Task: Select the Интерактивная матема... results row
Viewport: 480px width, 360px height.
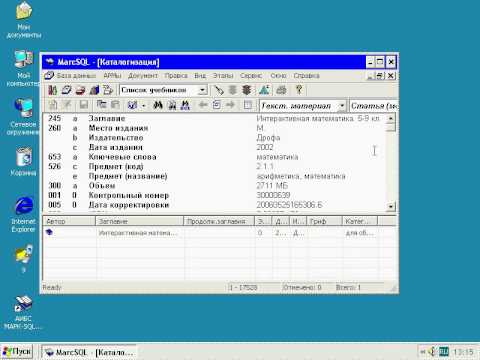Action: [x=220, y=233]
